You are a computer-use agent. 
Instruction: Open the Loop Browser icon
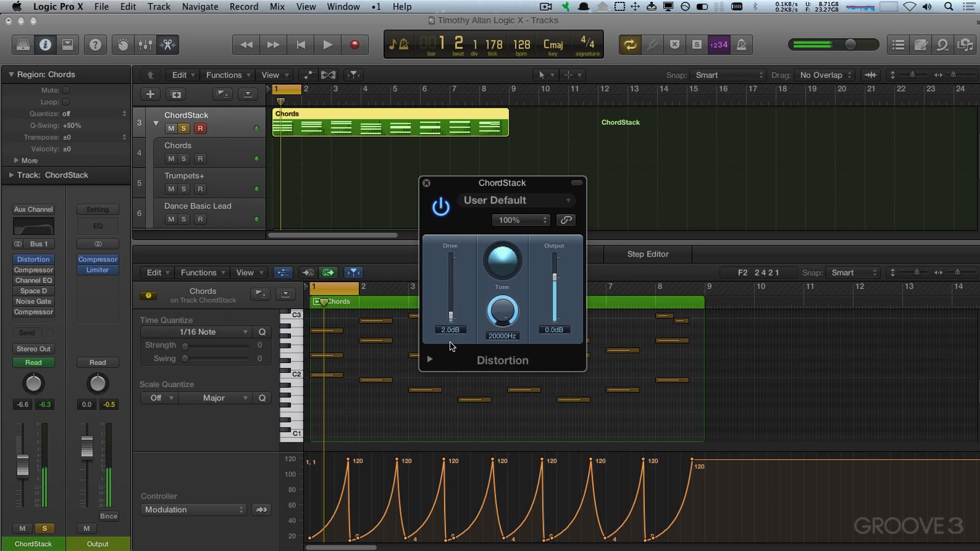(943, 45)
